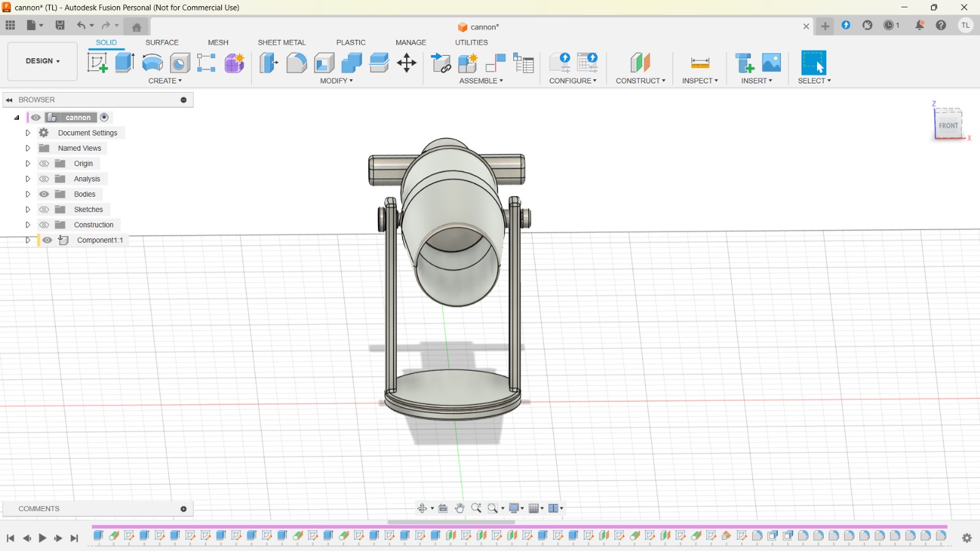
Task: Open the CONSTRUCT menu
Action: [x=640, y=81]
